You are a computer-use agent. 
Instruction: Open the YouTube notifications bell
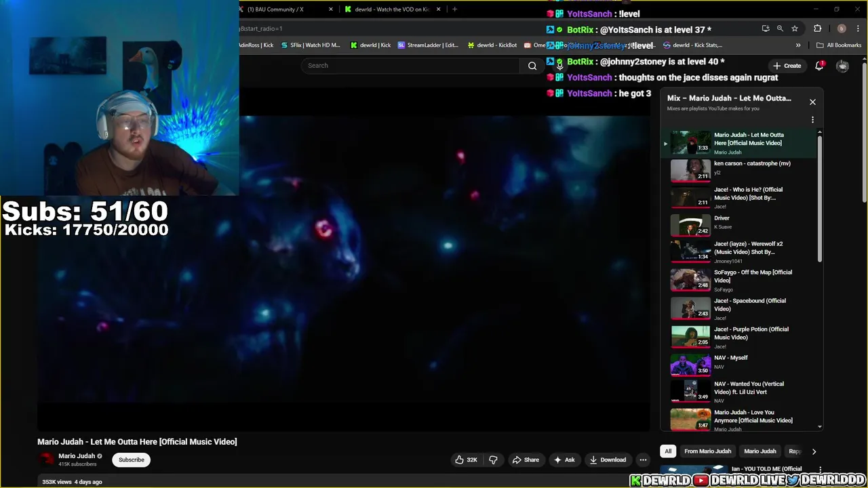point(819,66)
